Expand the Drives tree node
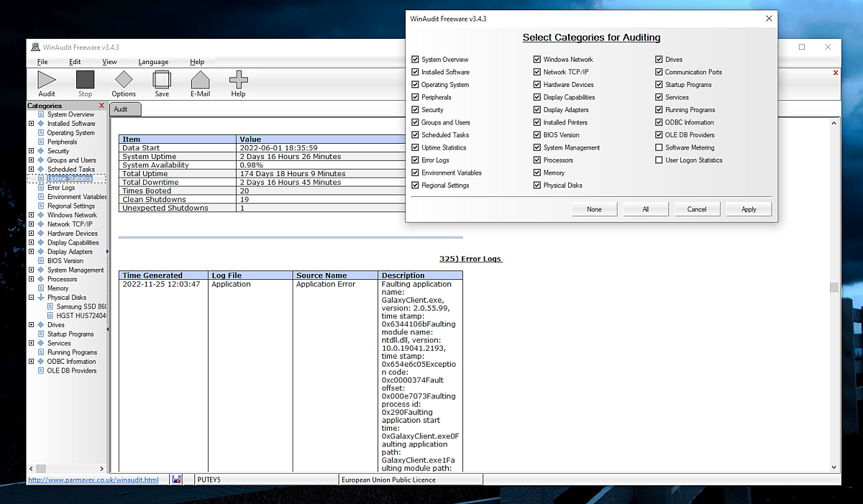 [31, 325]
